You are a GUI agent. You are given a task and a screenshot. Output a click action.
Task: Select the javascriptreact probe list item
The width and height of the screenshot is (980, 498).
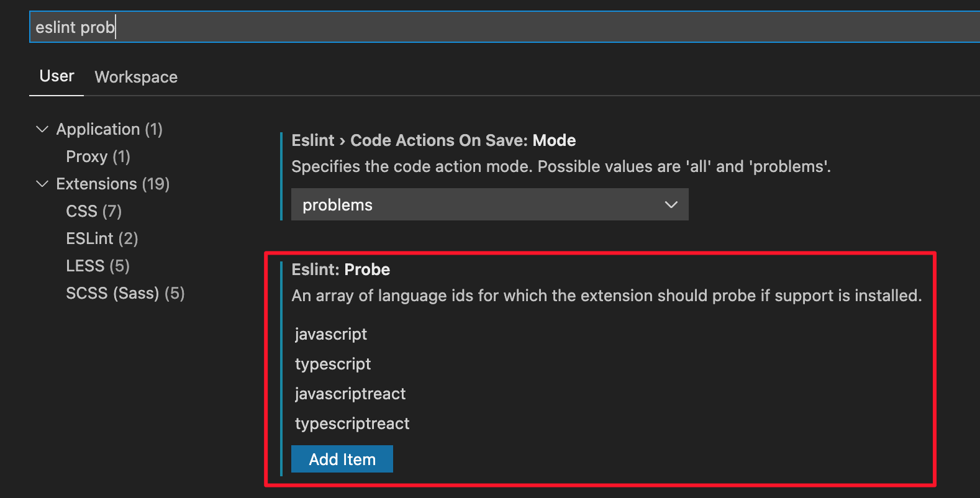point(350,394)
